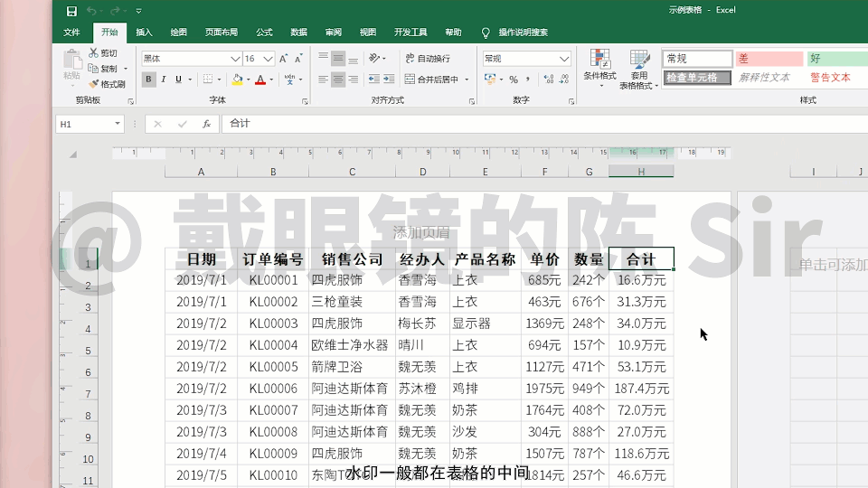Toggle middle vertical alignment
868x488 pixels.
(338, 59)
